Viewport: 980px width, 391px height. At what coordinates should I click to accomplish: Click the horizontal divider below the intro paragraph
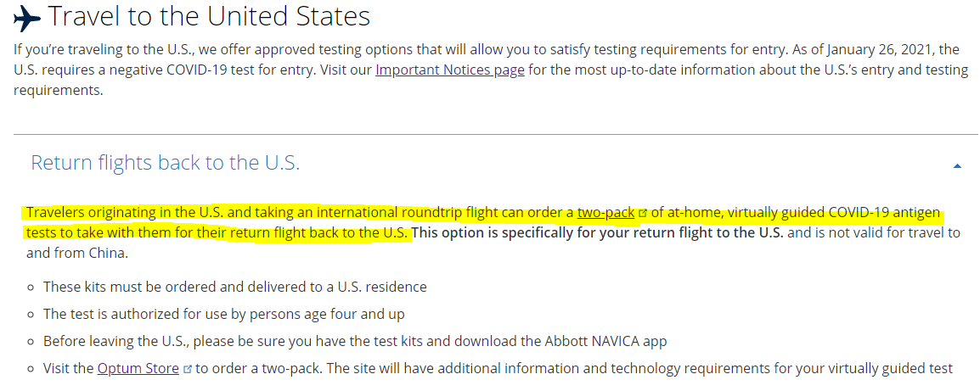click(x=496, y=134)
